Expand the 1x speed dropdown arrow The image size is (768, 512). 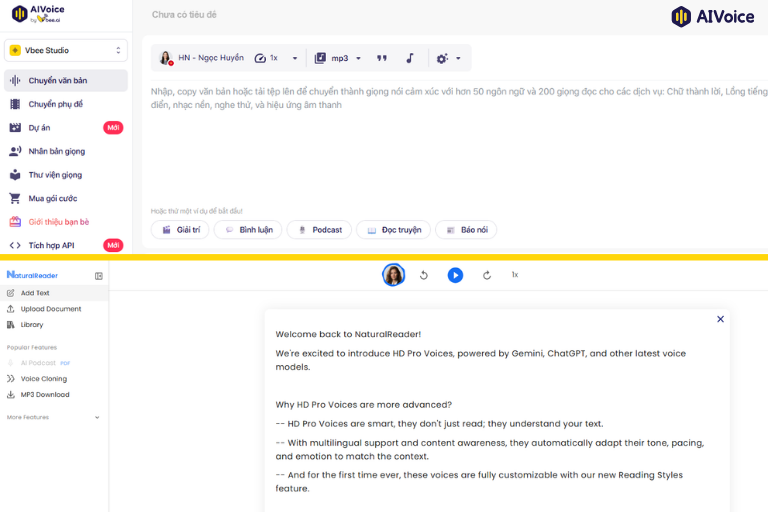pos(295,58)
